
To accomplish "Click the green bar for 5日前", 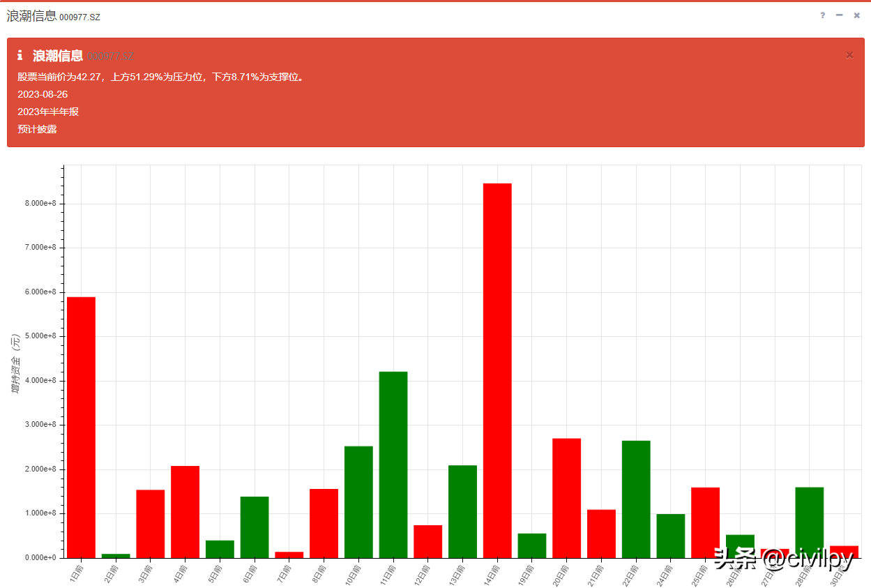I will pyautogui.click(x=220, y=549).
